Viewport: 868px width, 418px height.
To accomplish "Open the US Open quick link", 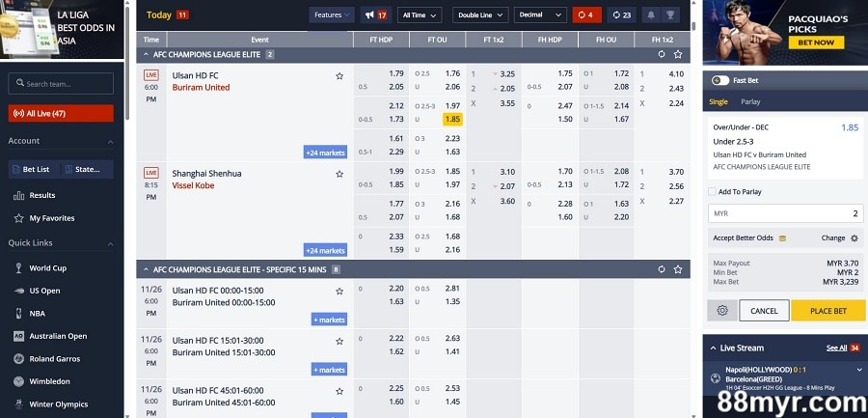I will click(x=44, y=291).
